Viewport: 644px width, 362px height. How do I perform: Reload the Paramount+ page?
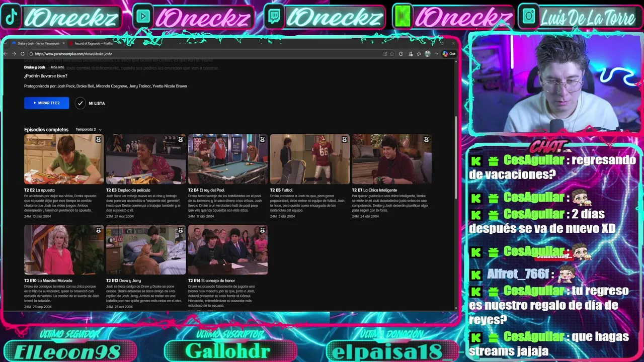pos(22,54)
